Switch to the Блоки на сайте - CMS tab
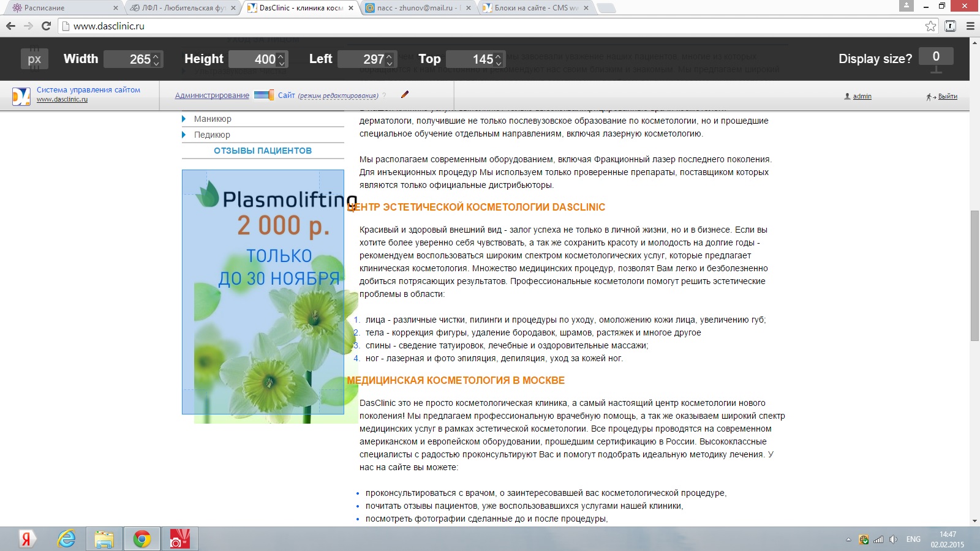 click(535, 8)
